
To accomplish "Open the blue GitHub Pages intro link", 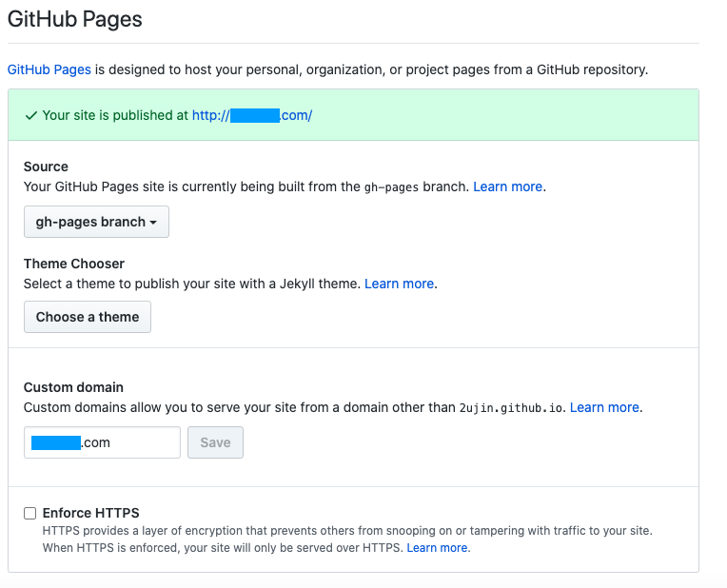I will 49,69.
